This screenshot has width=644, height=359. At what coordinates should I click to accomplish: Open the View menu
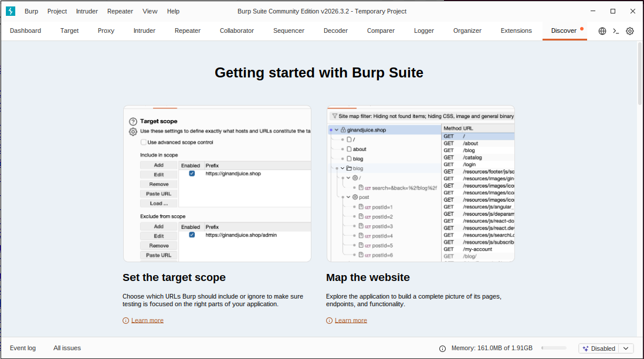click(x=150, y=11)
